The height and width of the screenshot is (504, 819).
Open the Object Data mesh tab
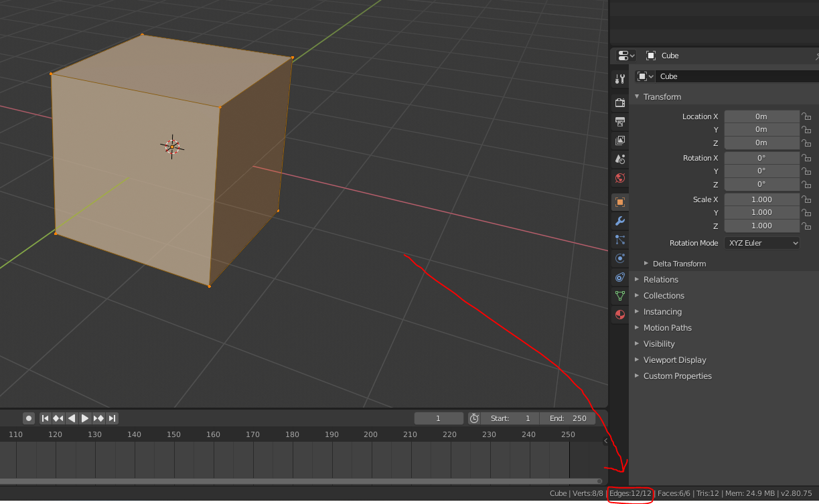(620, 296)
